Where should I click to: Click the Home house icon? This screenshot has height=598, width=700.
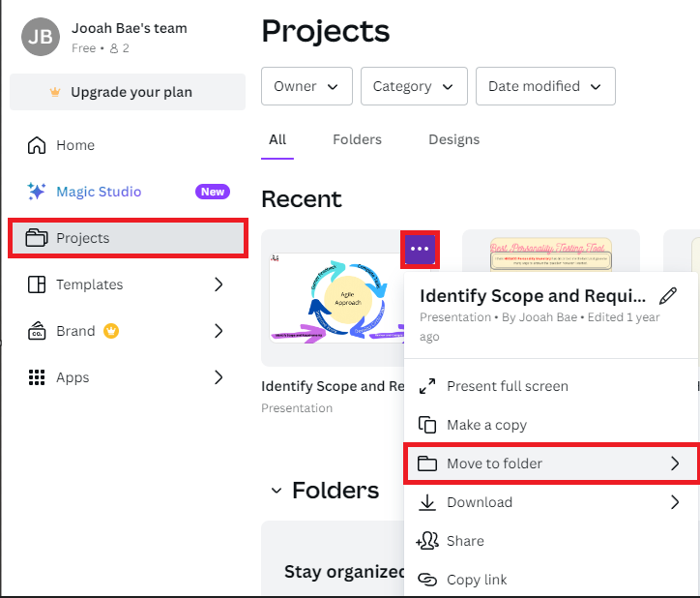point(37,145)
